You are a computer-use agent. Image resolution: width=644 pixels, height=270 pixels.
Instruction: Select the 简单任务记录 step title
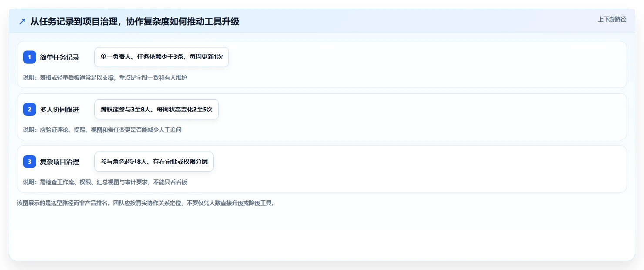(x=60, y=57)
